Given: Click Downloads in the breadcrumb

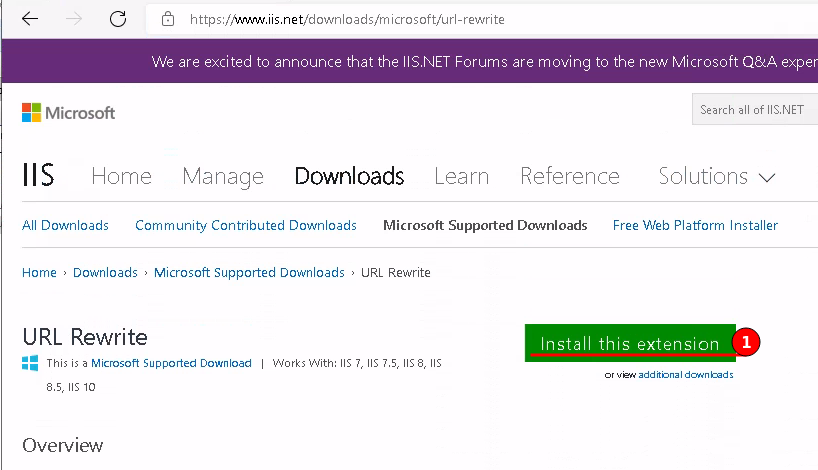Looking at the screenshot, I should point(105,272).
